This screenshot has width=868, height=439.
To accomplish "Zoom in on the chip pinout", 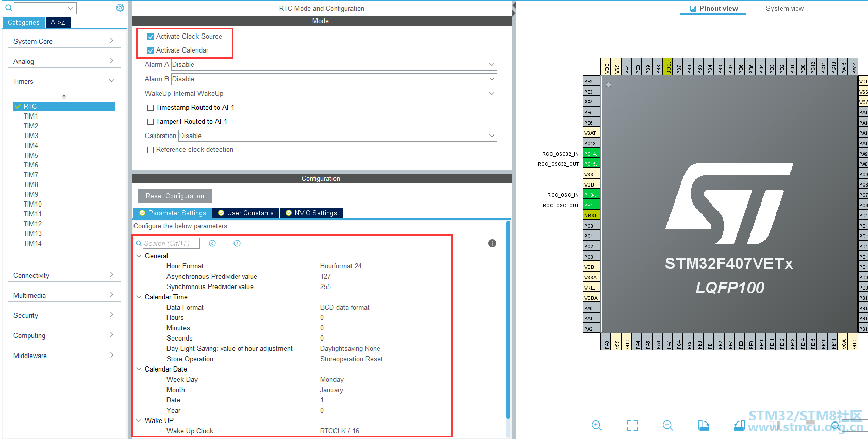I will pos(597,425).
